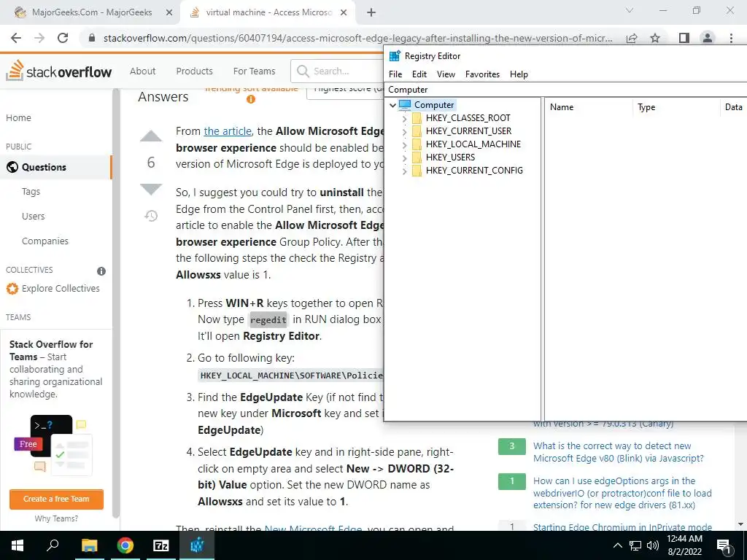Open the About link in header
This screenshot has width=747, height=560.
(142, 71)
